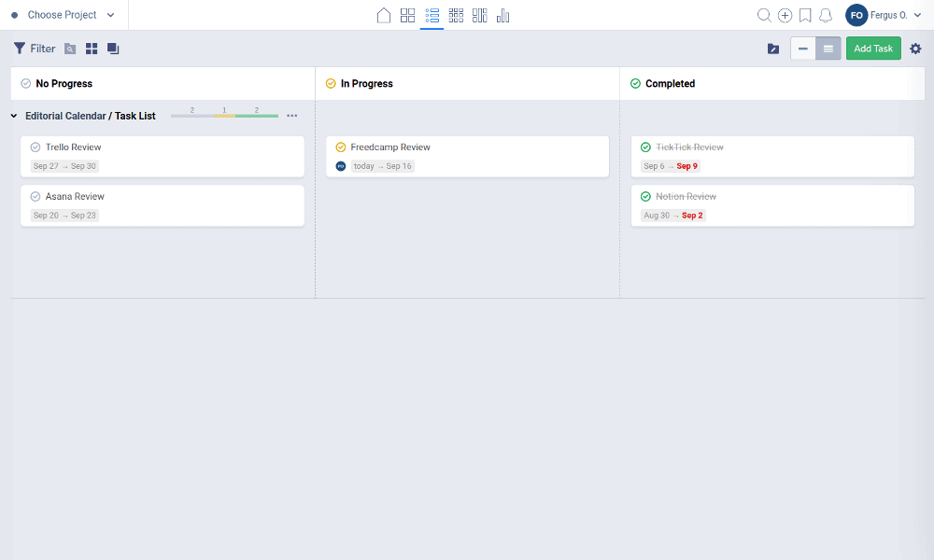This screenshot has height=560, width=934.
Task: Toggle Freedcamp Review status checkmark
Action: (x=341, y=147)
